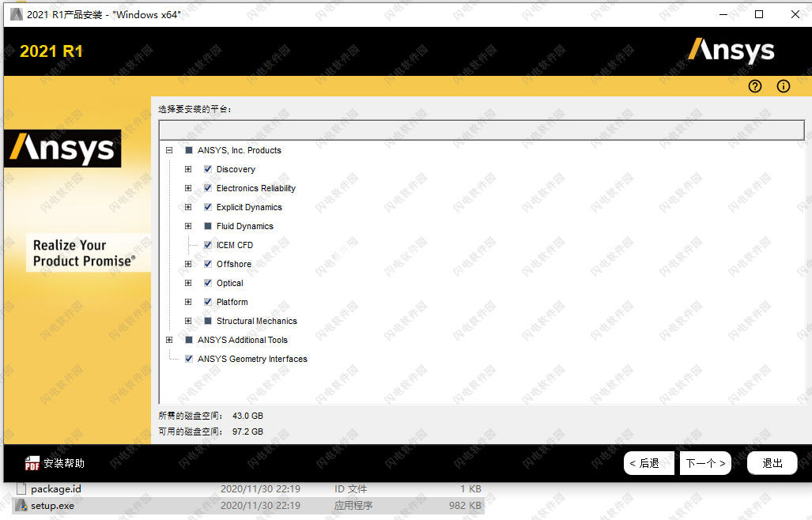The width and height of the screenshot is (812, 520).
Task: Toggle the Structural Mechanics checkbox
Action: [x=208, y=321]
